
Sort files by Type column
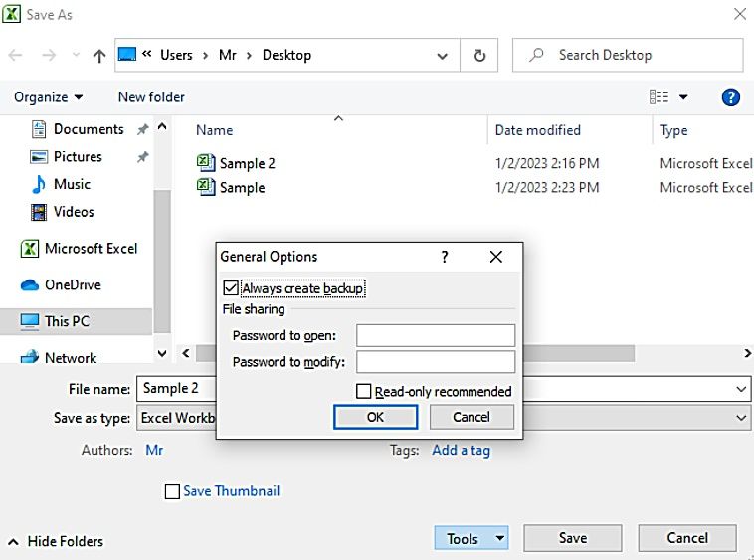(673, 130)
